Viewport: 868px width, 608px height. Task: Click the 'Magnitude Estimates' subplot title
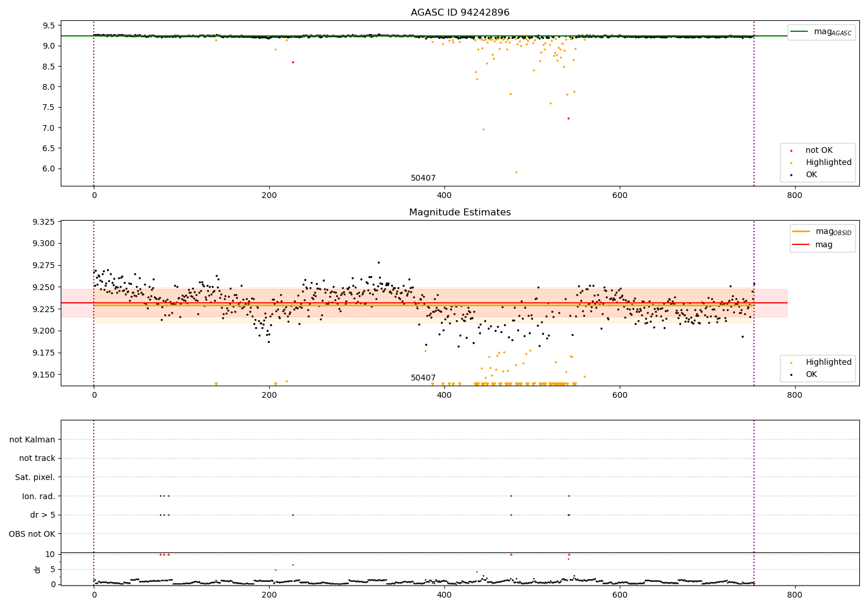point(460,213)
